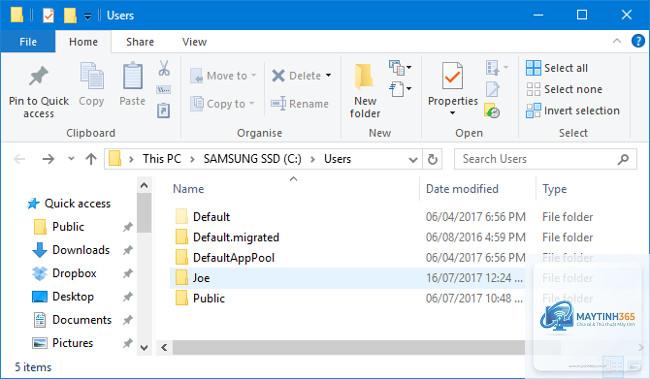Switch to the Home tab
The image size is (650, 379).
[x=83, y=42]
